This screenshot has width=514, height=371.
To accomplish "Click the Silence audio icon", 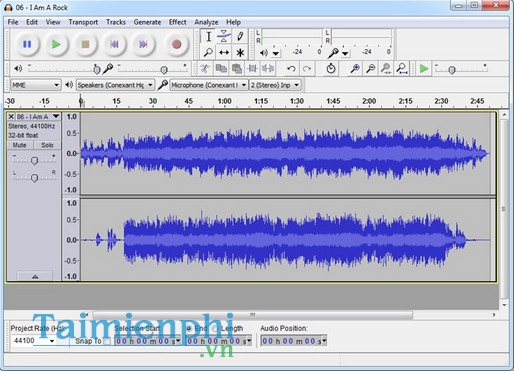I will tap(268, 69).
